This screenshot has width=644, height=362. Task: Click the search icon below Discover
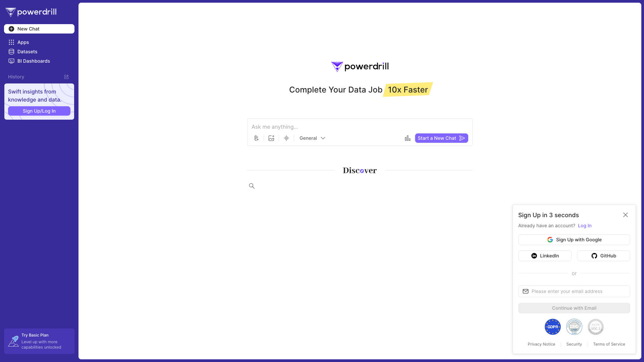pos(252,186)
